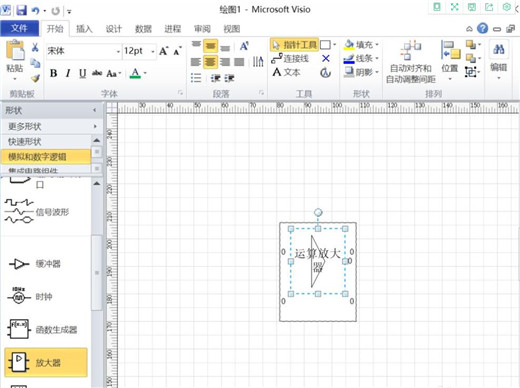Click the Save icon in quick access toolbar

click(x=21, y=10)
